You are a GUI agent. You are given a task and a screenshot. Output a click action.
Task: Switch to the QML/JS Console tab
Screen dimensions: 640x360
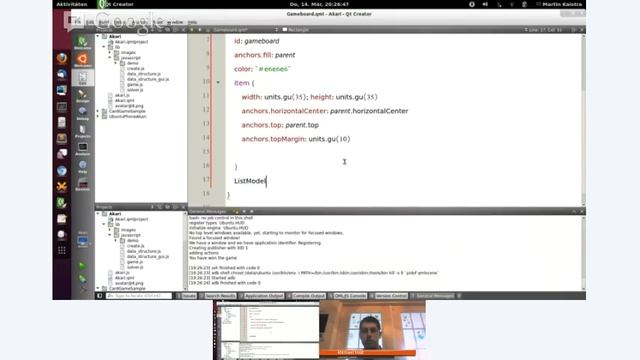point(348,296)
